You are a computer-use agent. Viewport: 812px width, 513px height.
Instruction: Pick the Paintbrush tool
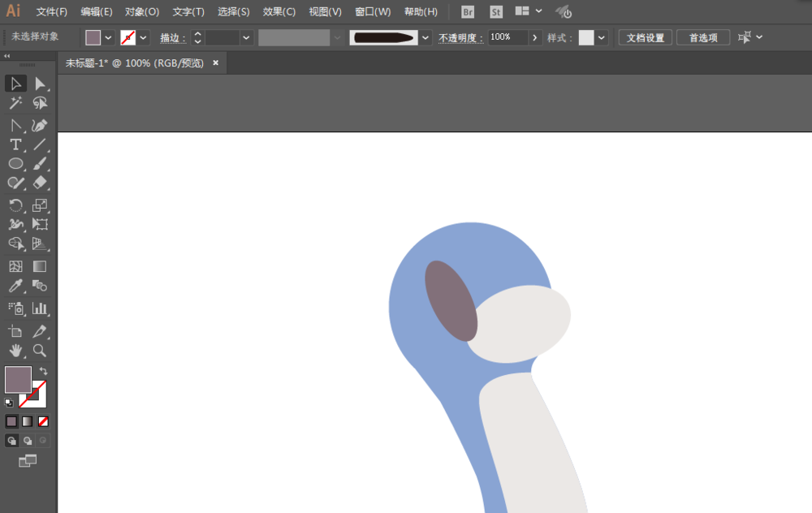click(40, 164)
